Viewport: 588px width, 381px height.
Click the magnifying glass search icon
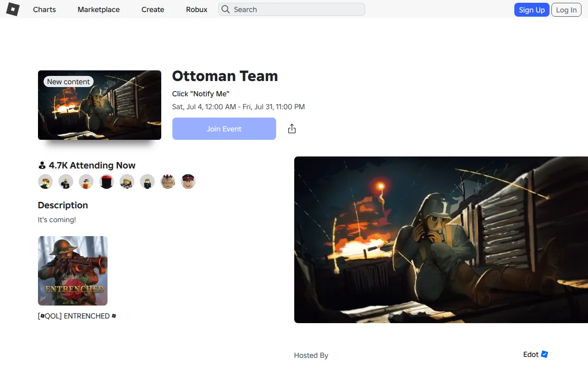(x=226, y=9)
